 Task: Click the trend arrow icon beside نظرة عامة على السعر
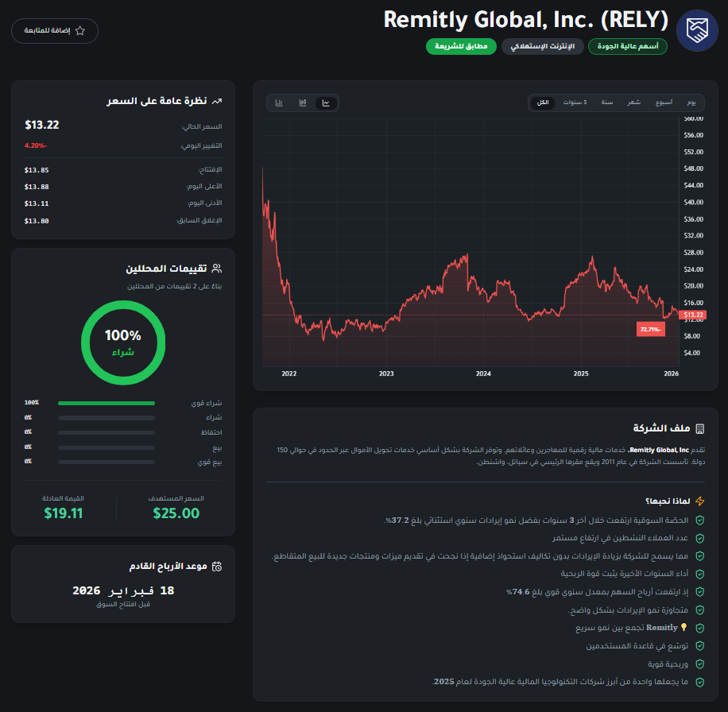click(217, 101)
